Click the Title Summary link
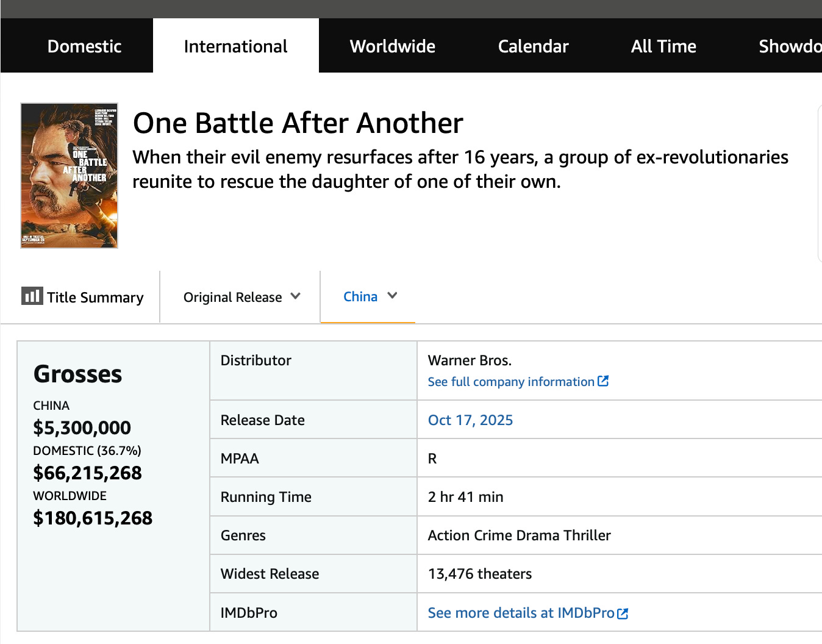822x644 pixels. pyautogui.click(x=95, y=298)
